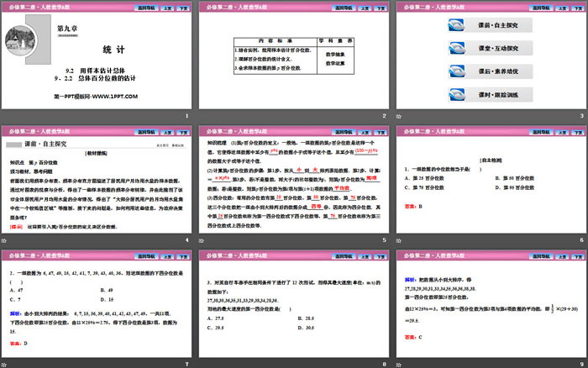Click blue icon beside 课前·自主探究 on slide 3
The image size is (588, 368).
click(x=456, y=26)
